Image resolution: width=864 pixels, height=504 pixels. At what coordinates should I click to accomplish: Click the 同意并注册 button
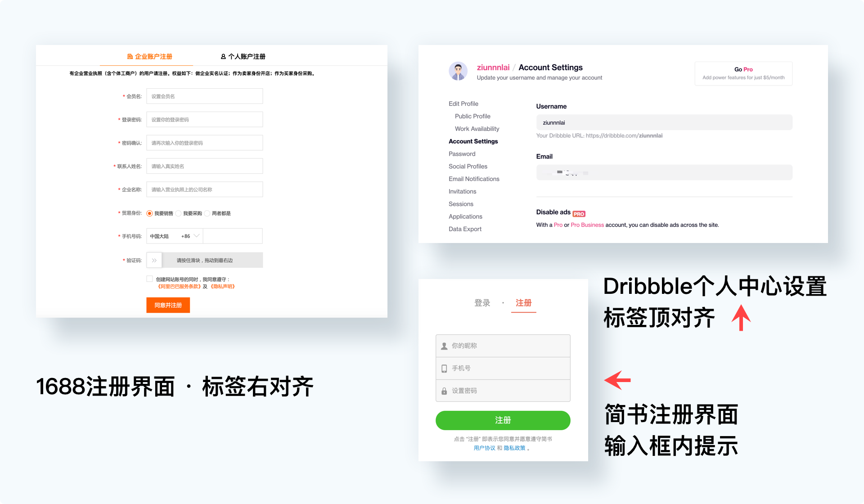click(x=168, y=305)
